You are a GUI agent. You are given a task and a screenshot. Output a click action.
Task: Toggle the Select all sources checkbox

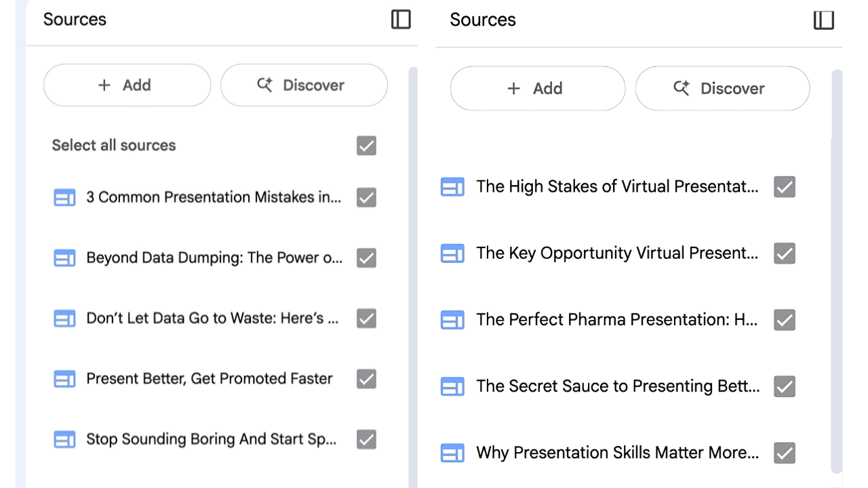click(x=366, y=146)
